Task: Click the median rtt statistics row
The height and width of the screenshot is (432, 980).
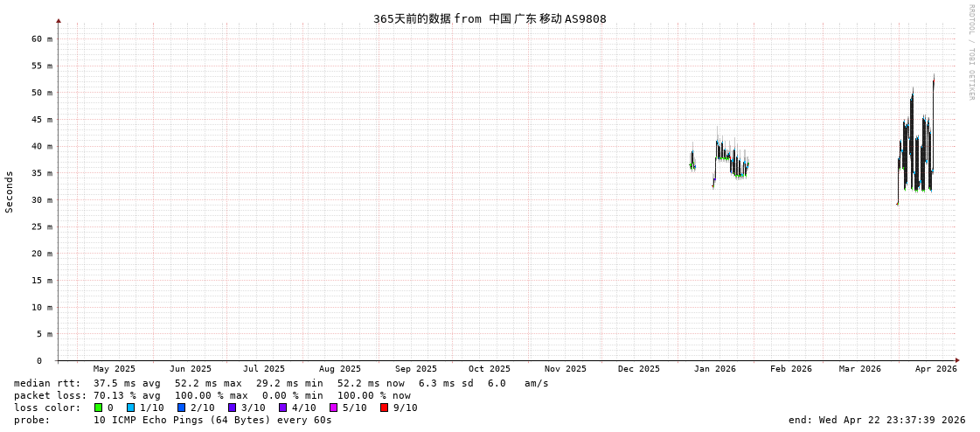Action: click(x=281, y=383)
